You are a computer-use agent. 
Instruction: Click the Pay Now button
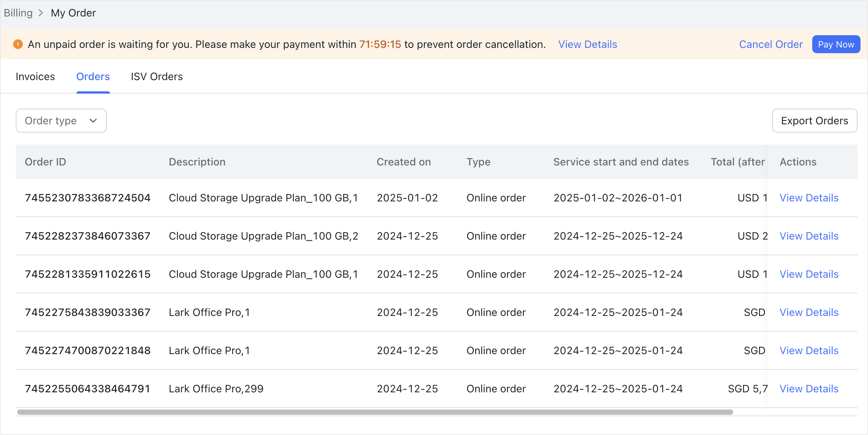(x=836, y=44)
